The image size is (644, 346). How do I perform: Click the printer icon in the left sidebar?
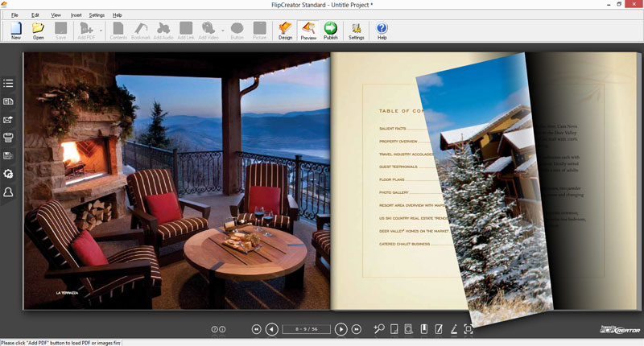tap(8, 138)
